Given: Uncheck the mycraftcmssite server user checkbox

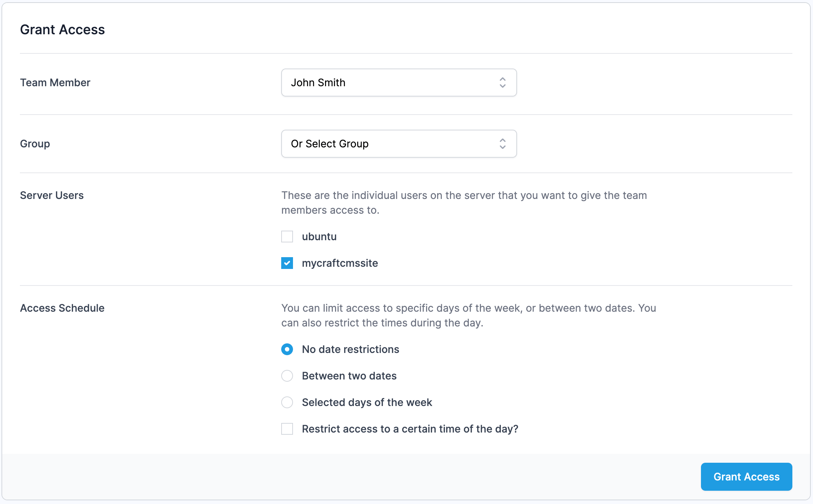Looking at the screenshot, I should click(287, 263).
